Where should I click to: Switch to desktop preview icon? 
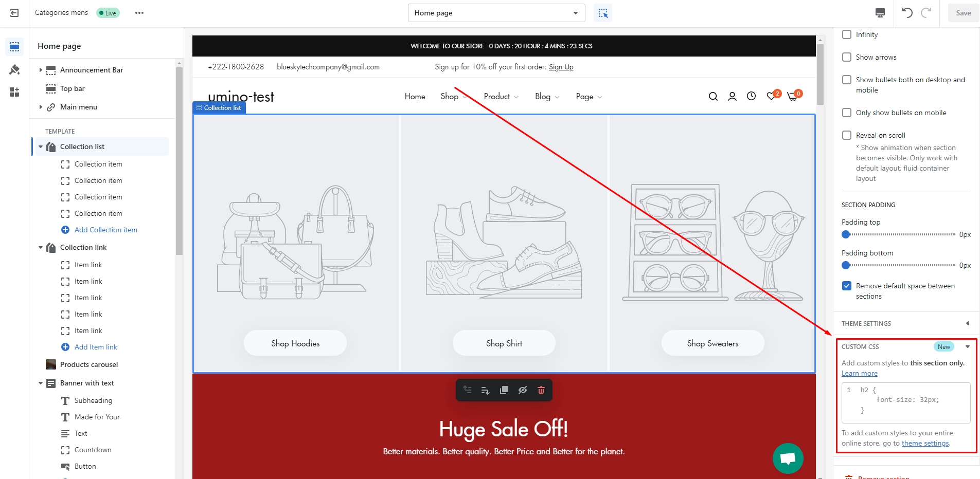pos(880,13)
